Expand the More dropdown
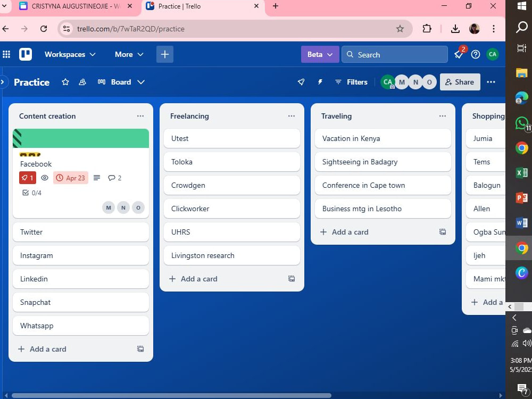This screenshot has height=399, width=532. [x=129, y=54]
